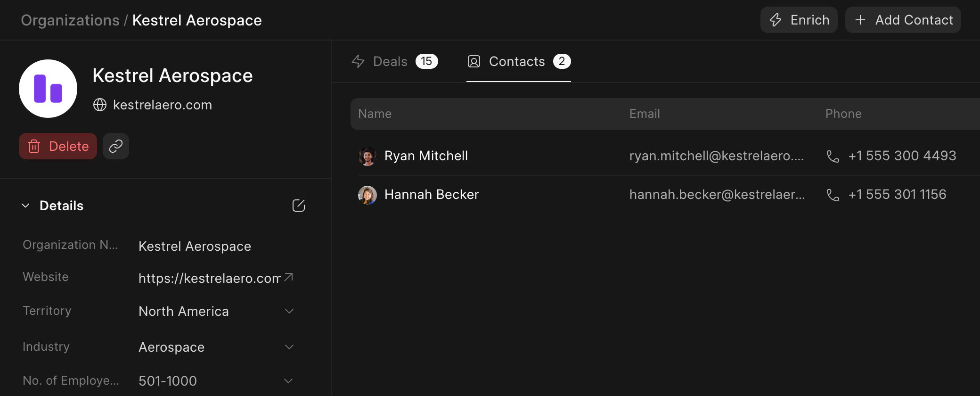980x396 pixels.
Task: Click phone number +1 555 301 1156
Action: click(897, 195)
